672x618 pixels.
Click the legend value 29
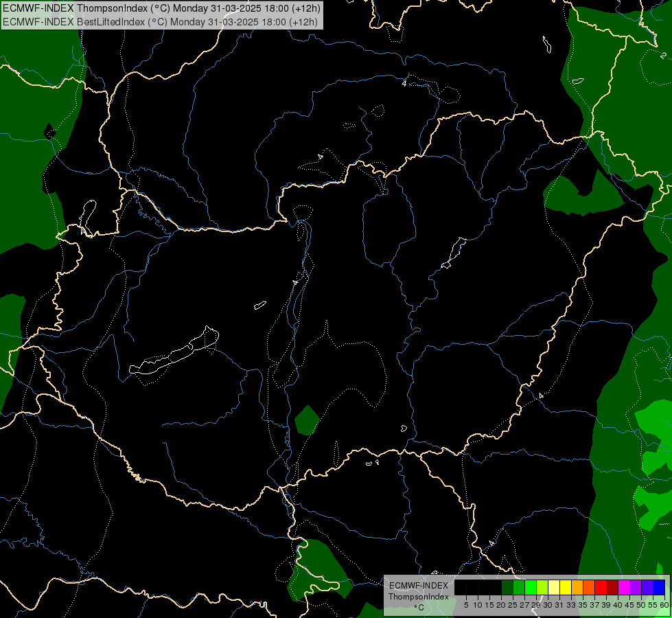click(537, 605)
